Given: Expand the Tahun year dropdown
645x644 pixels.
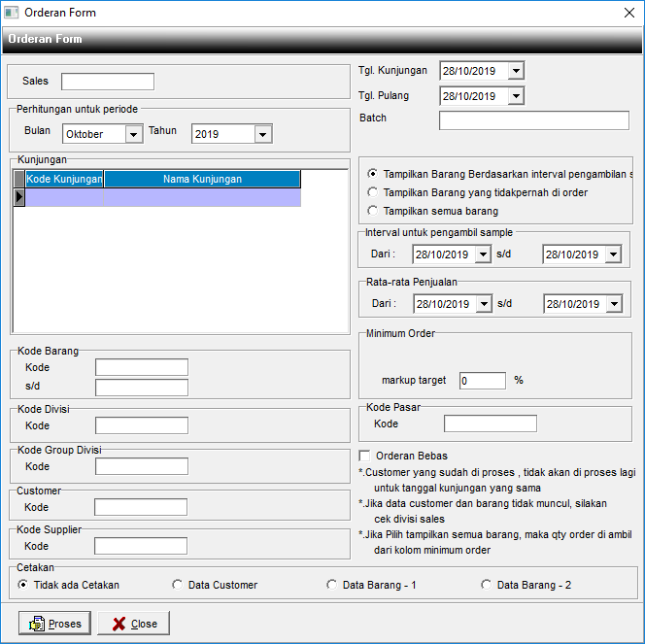Looking at the screenshot, I should [262, 134].
